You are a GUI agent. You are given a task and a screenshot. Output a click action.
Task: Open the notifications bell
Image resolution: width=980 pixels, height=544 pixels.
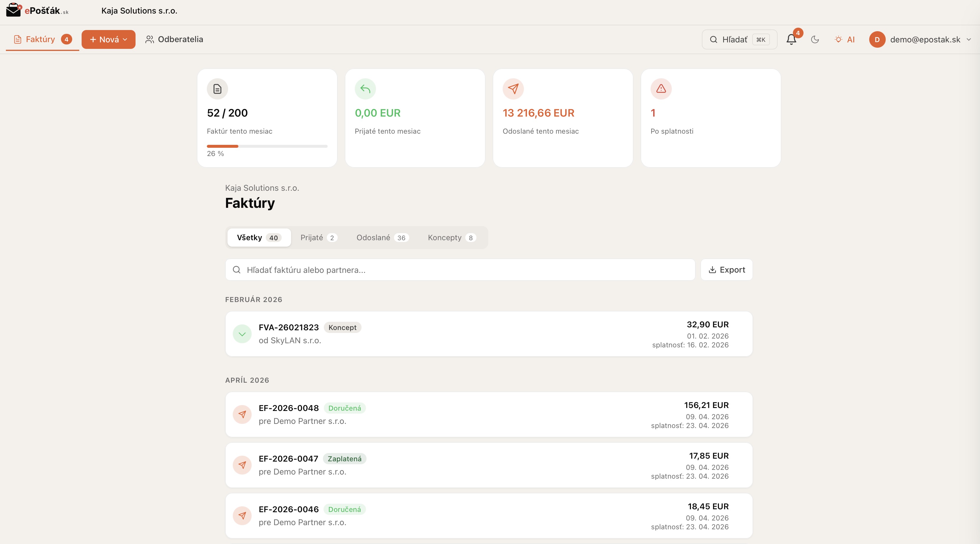coord(791,39)
